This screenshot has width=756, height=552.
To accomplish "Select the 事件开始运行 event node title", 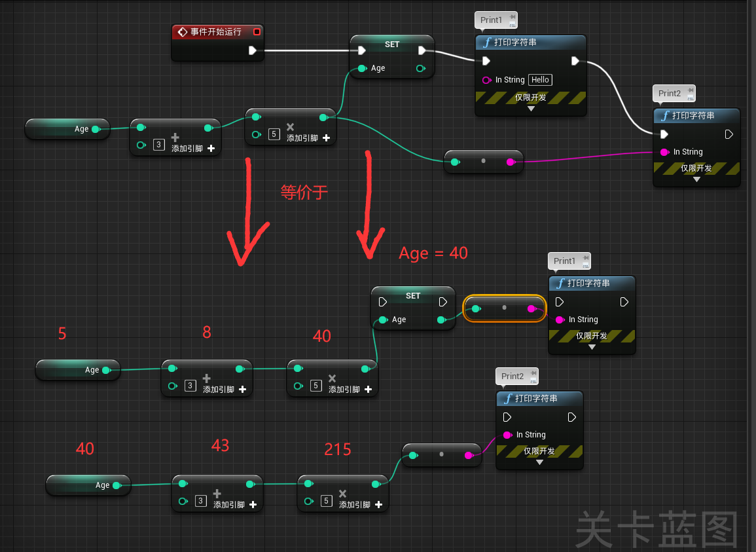I will [215, 31].
